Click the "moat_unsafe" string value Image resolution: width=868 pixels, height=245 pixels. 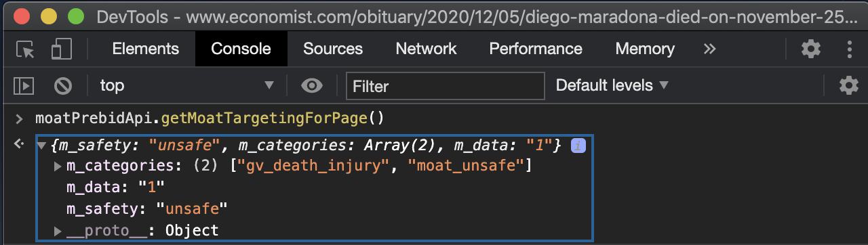pos(467,166)
